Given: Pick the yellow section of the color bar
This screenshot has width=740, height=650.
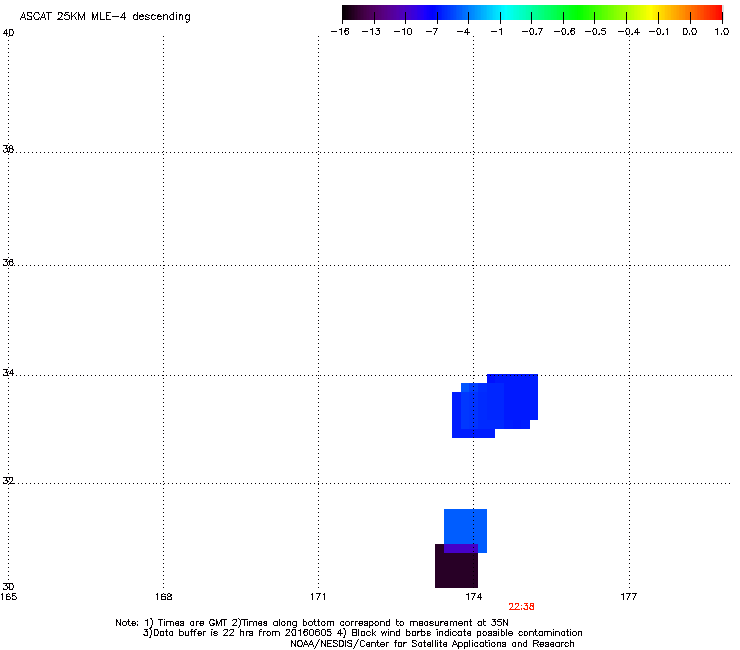Looking at the screenshot, I should pos(651,13).
